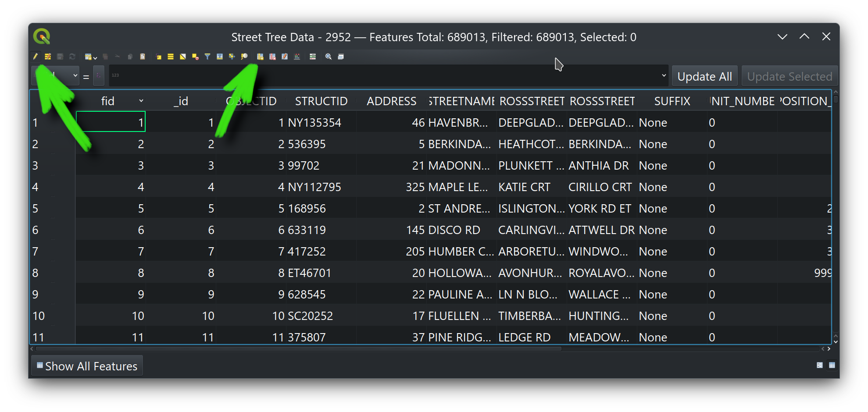
Task: Toggle editing mode with the pencil icon
Action: (x=35, y=57)
